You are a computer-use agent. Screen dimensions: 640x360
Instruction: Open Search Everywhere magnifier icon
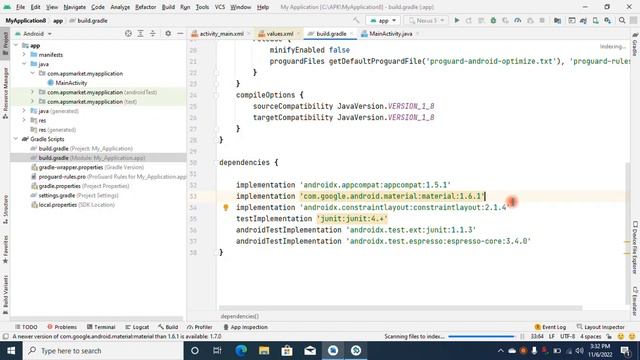coord(622,20)
